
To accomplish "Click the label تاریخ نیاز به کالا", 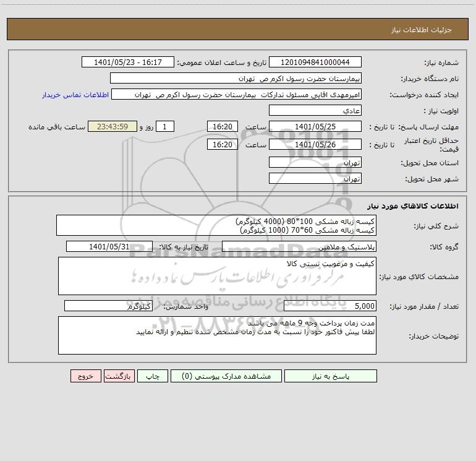I will click(184, 247).
